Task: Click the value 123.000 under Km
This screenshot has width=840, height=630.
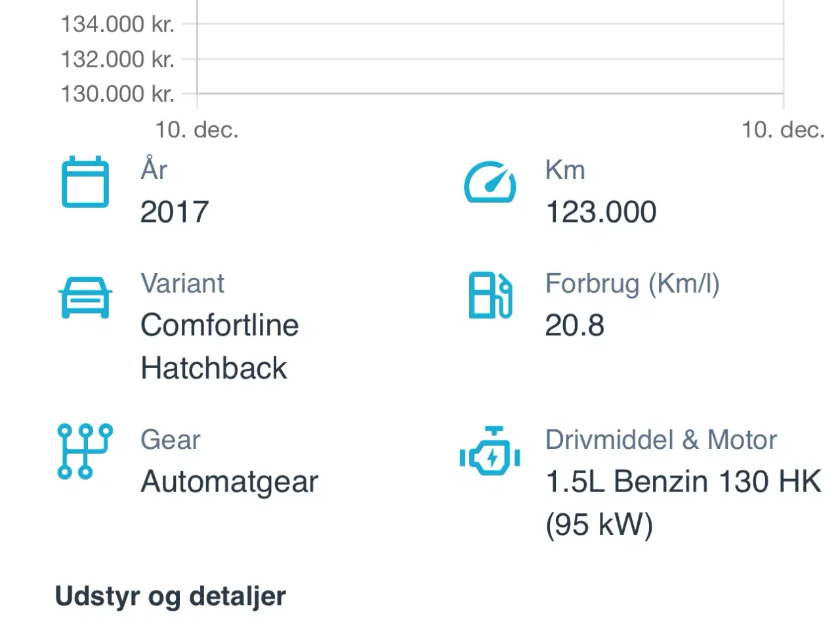Action: [600, 211]
